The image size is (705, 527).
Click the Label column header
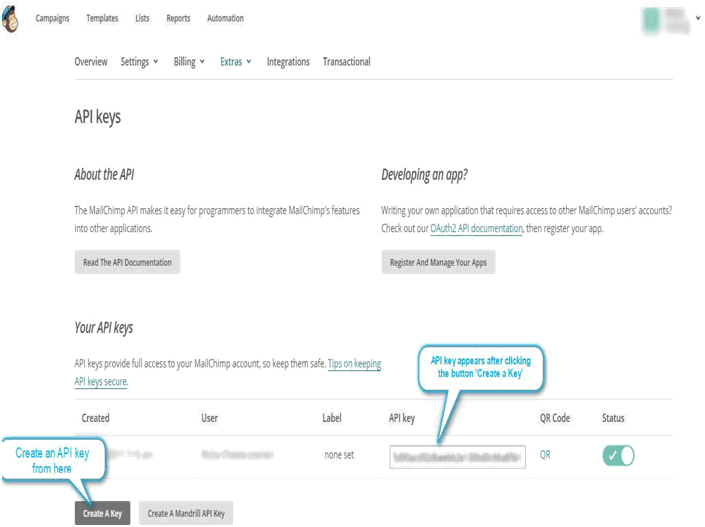[x=332, y=418]
